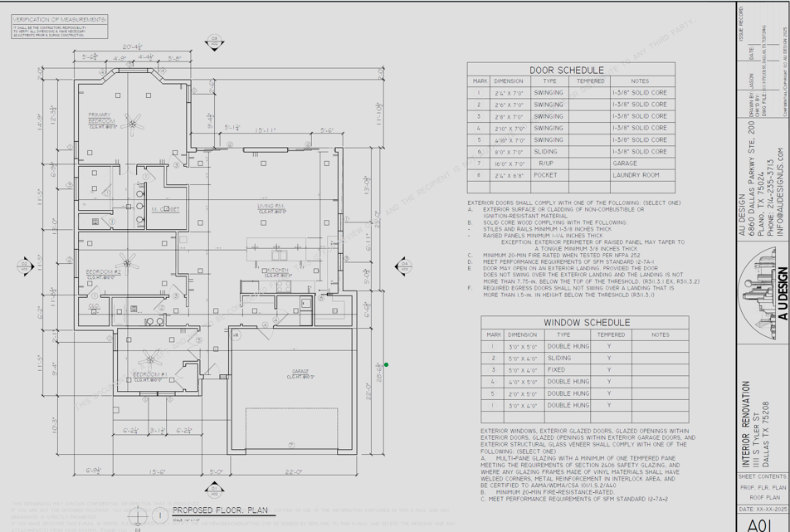Screen dimensions: 790x532
Task: Select the Bedroom #1 ceiling fan symbol
Action: [x=150, y=359]
